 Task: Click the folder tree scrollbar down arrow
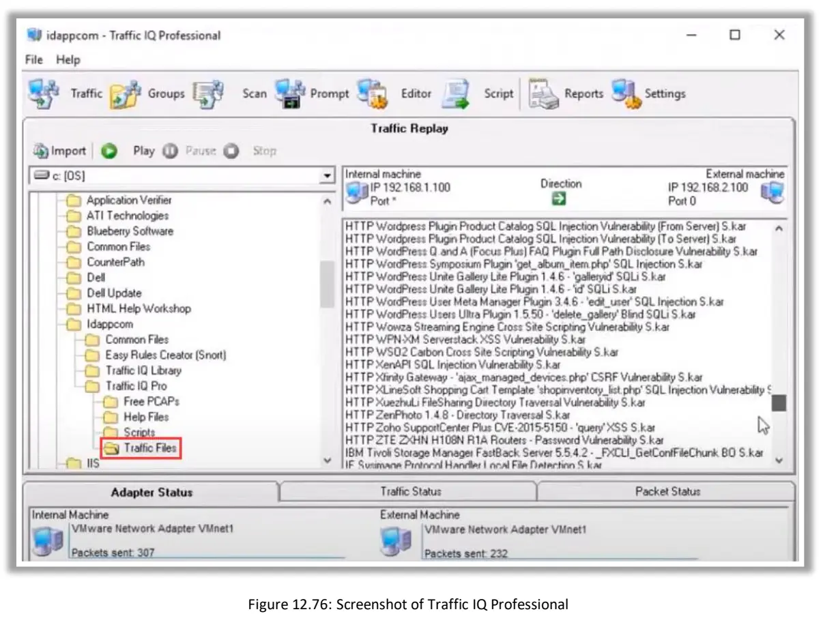point(328,460)
